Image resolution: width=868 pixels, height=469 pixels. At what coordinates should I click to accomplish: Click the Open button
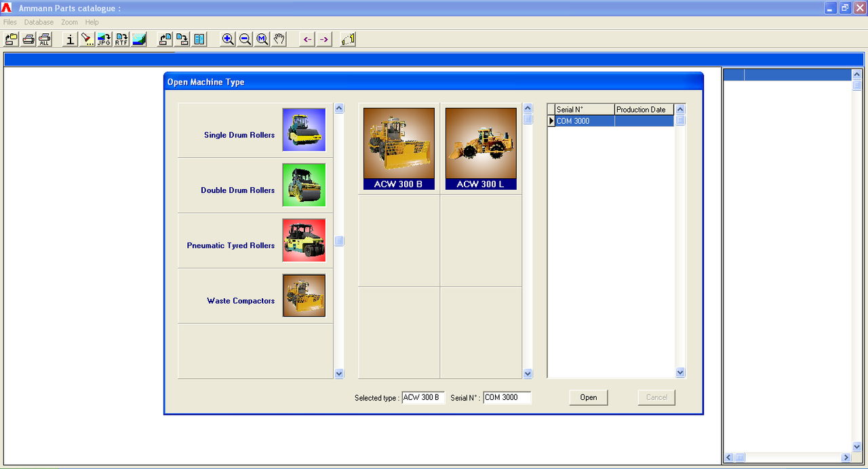click(589, 398)
